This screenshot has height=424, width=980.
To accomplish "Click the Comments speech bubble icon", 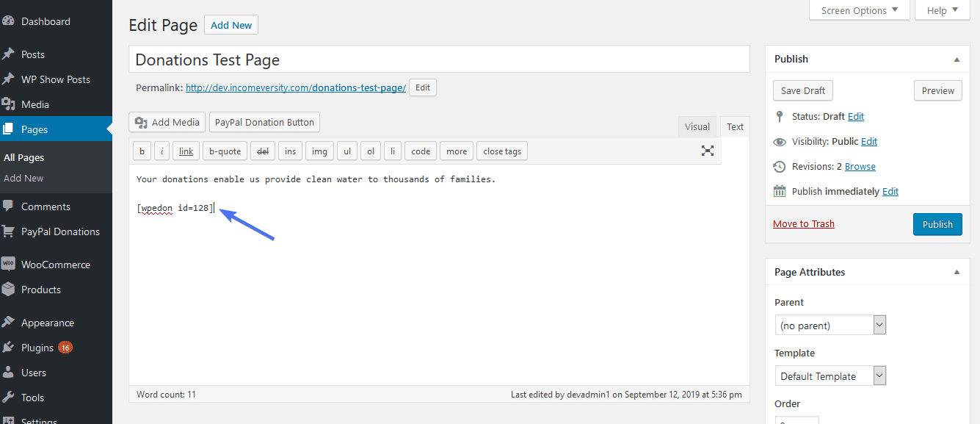I will pyautogui.click(x=9, y=206).
